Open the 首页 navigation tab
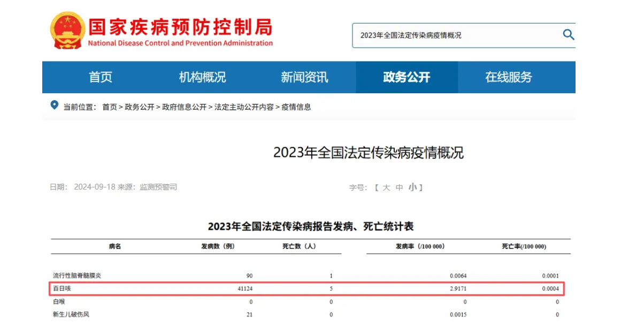644x332 pixels. point(101,77)
